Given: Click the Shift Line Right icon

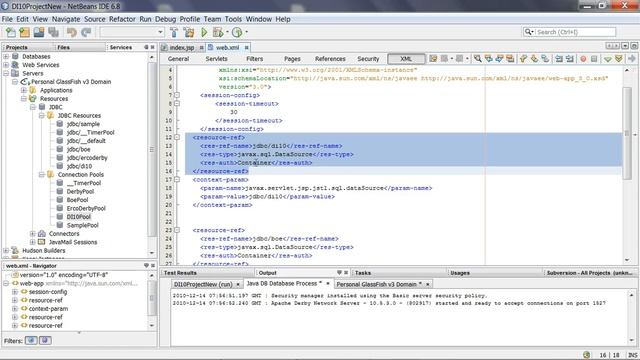Looking at the screenshot, I should [569, 59].
